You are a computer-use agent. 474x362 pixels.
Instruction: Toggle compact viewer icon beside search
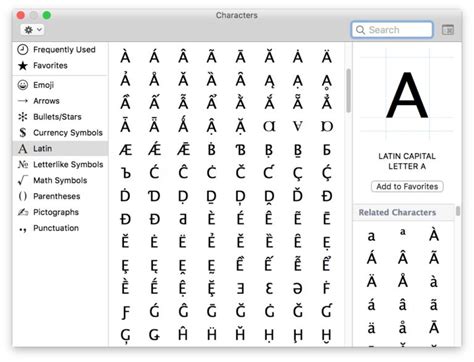click(448, 30)
